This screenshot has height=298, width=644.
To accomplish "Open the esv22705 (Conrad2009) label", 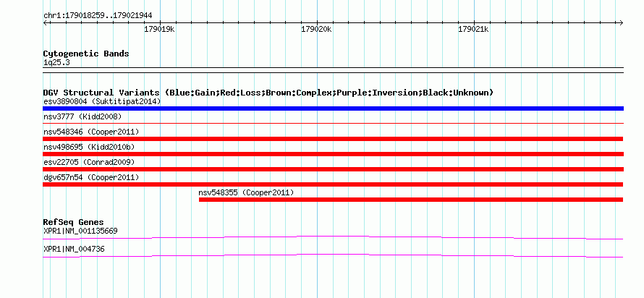I will click(x=89, y=162).
